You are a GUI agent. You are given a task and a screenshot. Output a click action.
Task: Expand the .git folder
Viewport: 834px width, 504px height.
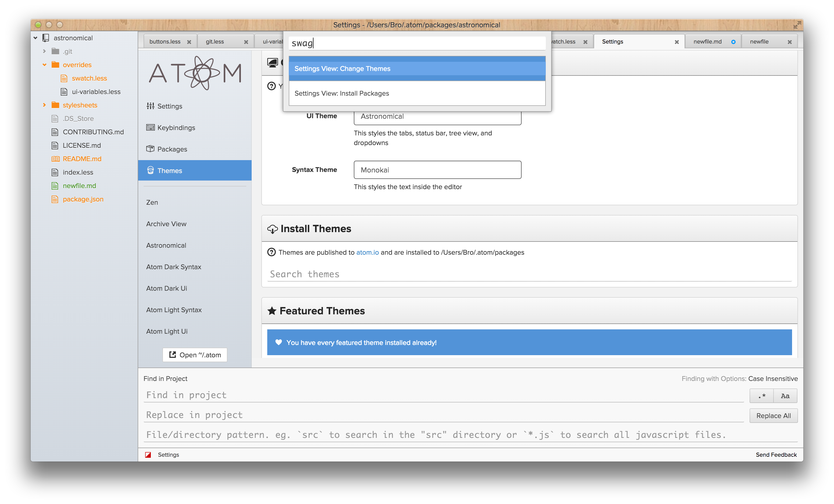click(x=44, y=51)
